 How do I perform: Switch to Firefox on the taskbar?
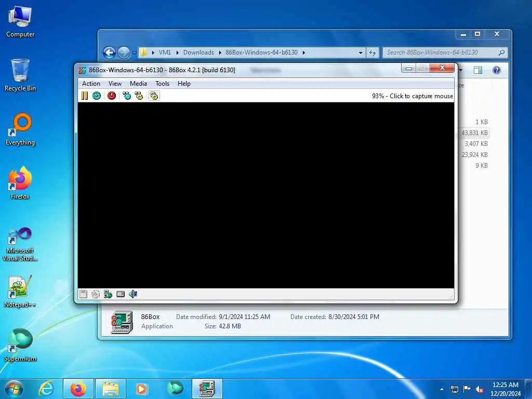78,389
